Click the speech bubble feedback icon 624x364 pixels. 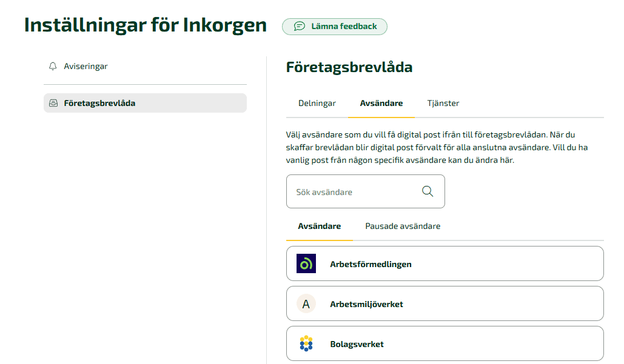(299, 26)
